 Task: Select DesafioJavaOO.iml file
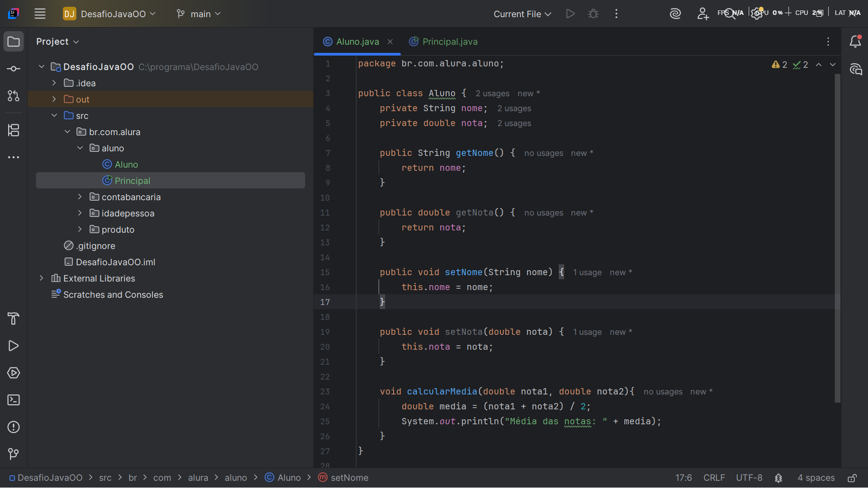pos(110,262)
